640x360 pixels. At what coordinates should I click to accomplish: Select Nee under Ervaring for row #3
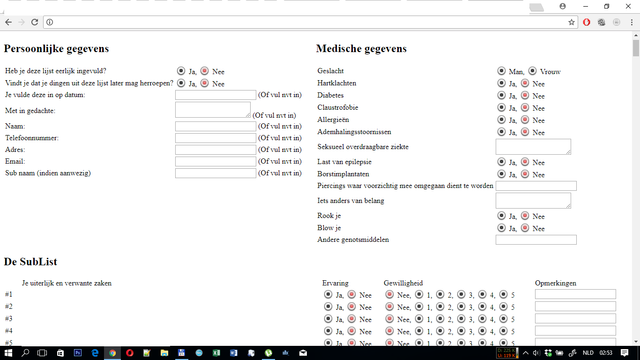351,319
